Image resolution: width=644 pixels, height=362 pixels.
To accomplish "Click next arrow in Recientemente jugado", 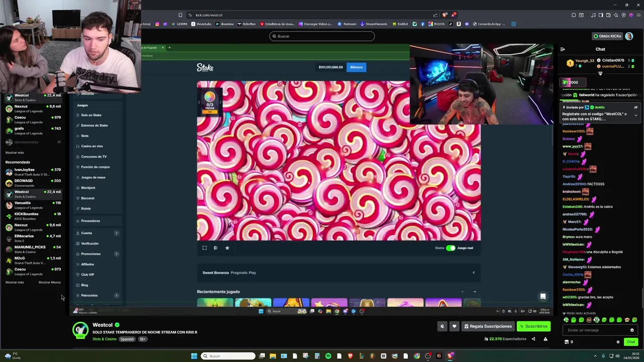I will [x=474, y=292].
